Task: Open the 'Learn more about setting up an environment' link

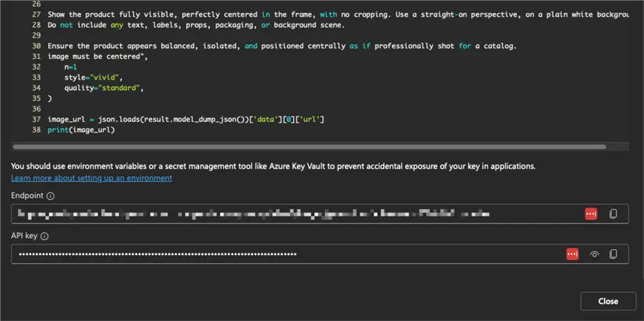Action: [92, 178]
